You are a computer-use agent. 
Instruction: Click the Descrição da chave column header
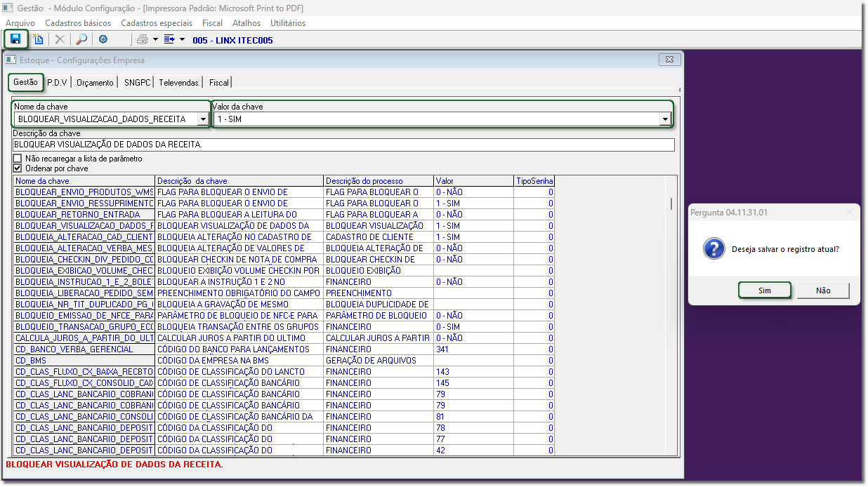coord(239,181)
